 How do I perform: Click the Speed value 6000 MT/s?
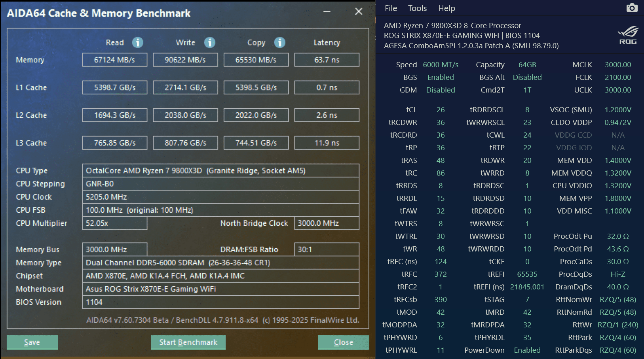[x=441, y=65]
